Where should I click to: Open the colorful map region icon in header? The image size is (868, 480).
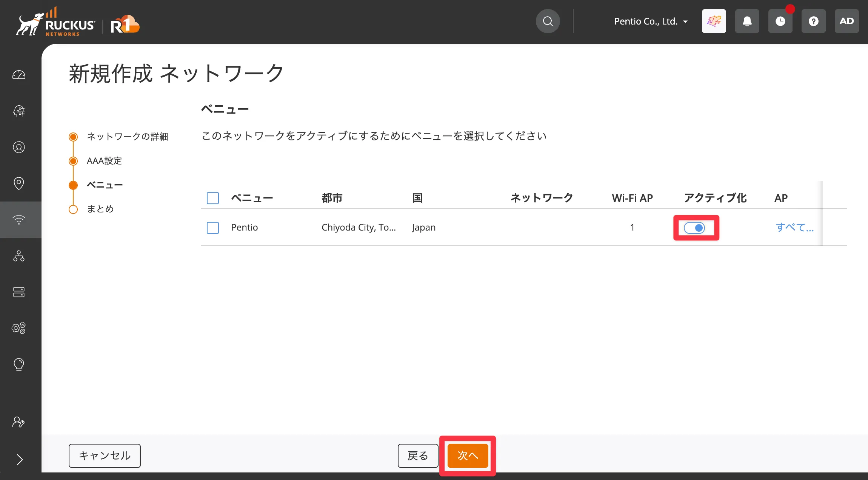[714, 21]
